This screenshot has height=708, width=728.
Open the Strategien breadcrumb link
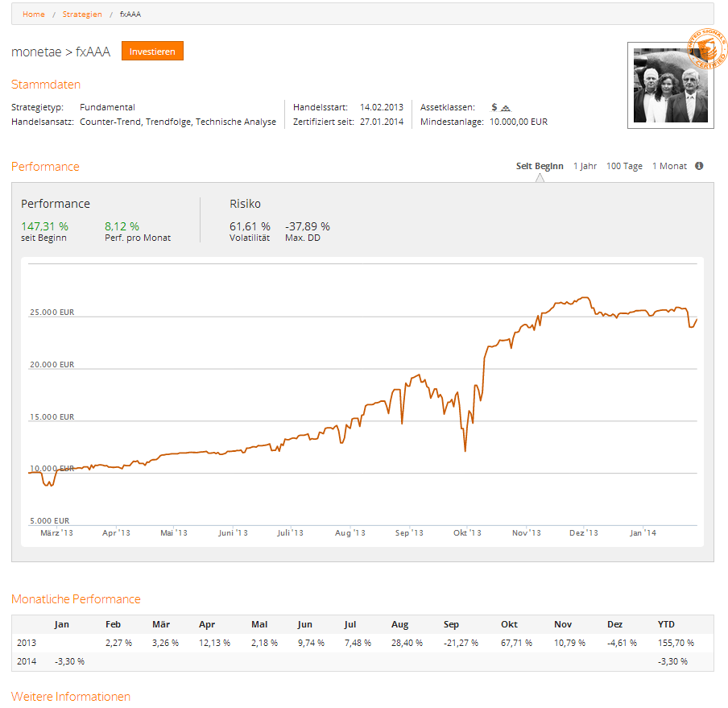pyautogui.click(x=82, y=14)
